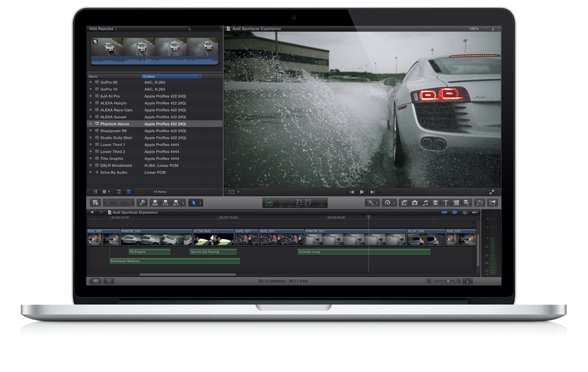This screenshot has height=372, width=588.
Task: Play the video in the viewer
Action: (x=362, y=192)
